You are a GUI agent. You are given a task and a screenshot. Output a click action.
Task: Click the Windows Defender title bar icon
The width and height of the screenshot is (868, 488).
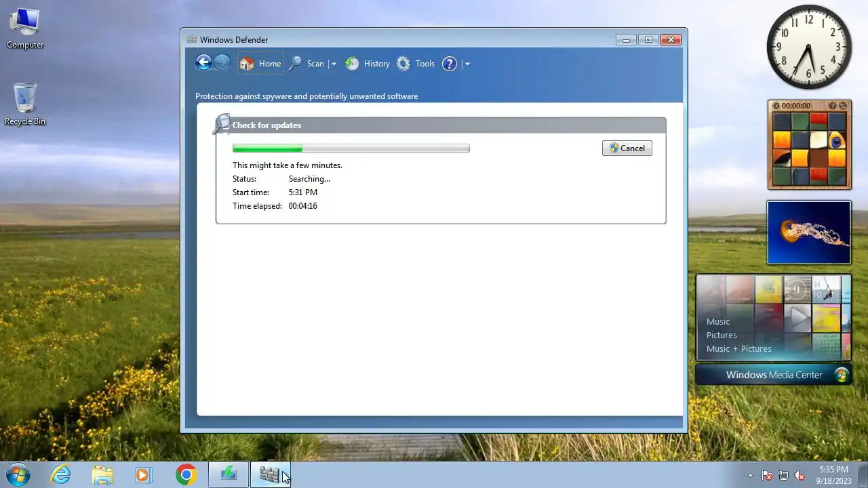point(192,39)
